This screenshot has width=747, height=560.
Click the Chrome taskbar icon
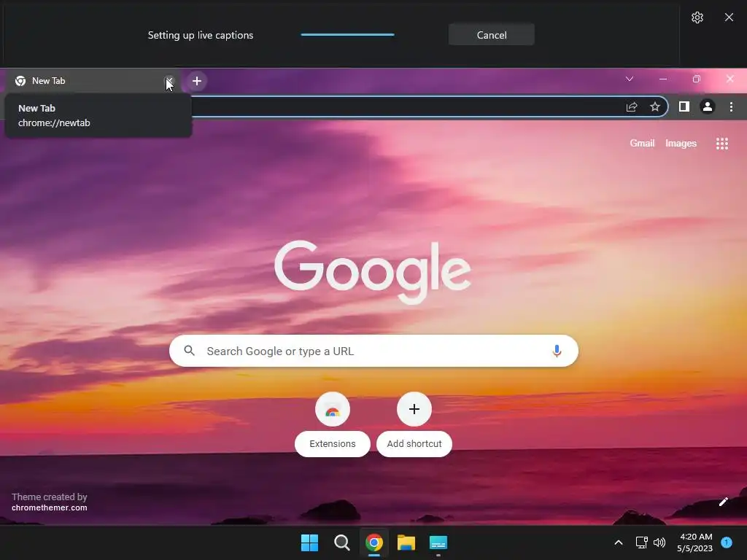pos(374,542)
